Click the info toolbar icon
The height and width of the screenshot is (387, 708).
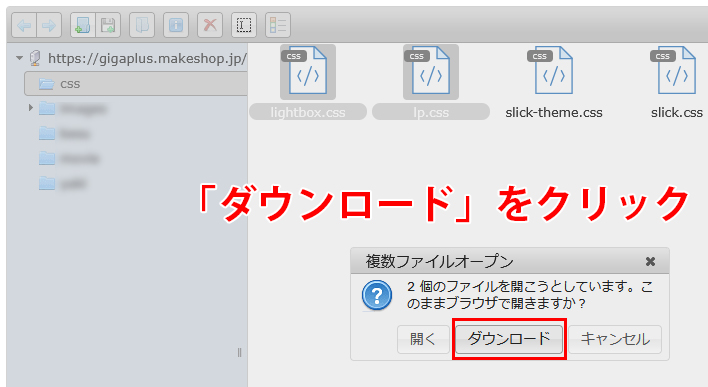tap(176, 25)
